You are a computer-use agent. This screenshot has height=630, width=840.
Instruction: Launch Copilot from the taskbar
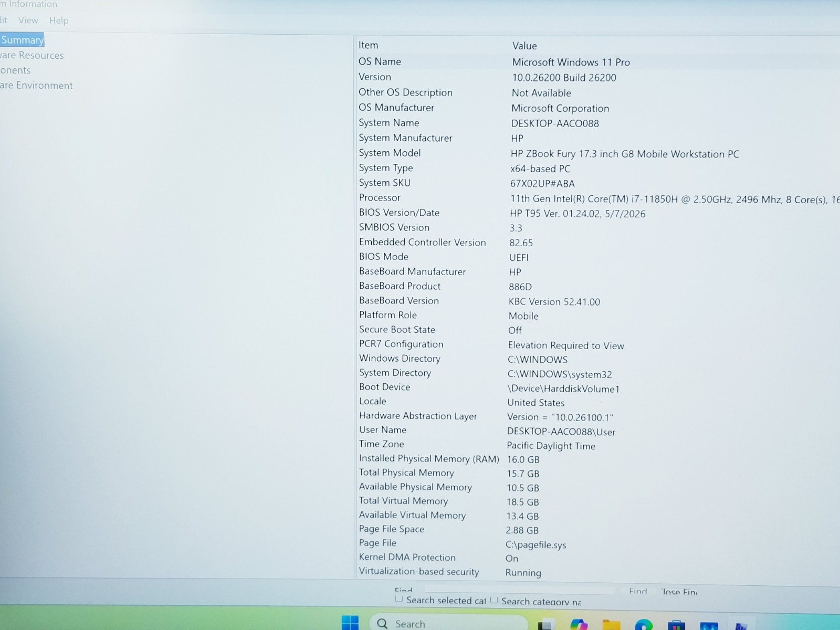tap(579, 625)
